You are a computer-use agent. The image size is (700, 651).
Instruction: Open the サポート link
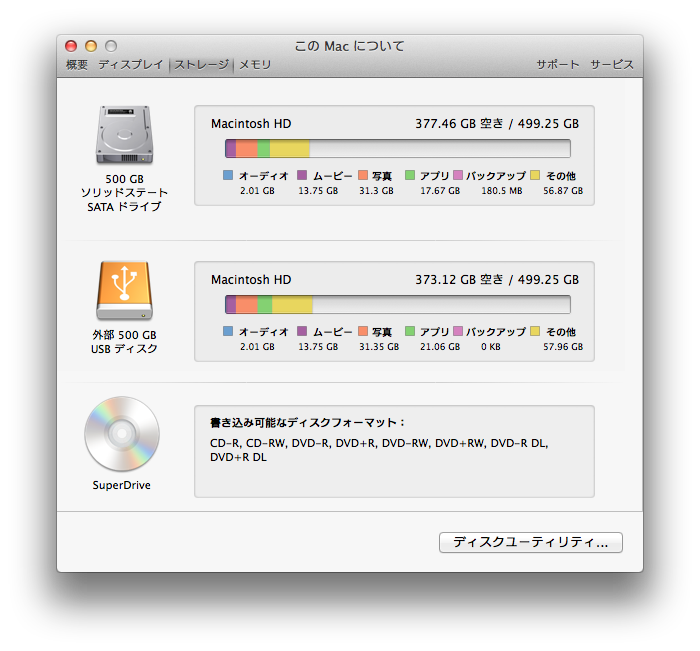(x=557, y=65)
